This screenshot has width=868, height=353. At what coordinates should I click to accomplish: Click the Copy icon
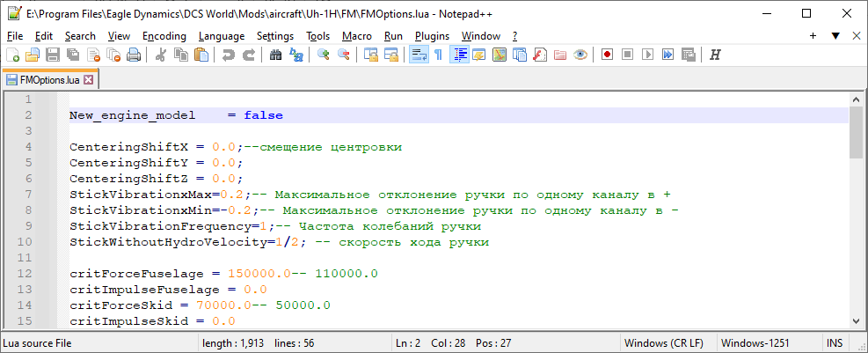[181, 55]
